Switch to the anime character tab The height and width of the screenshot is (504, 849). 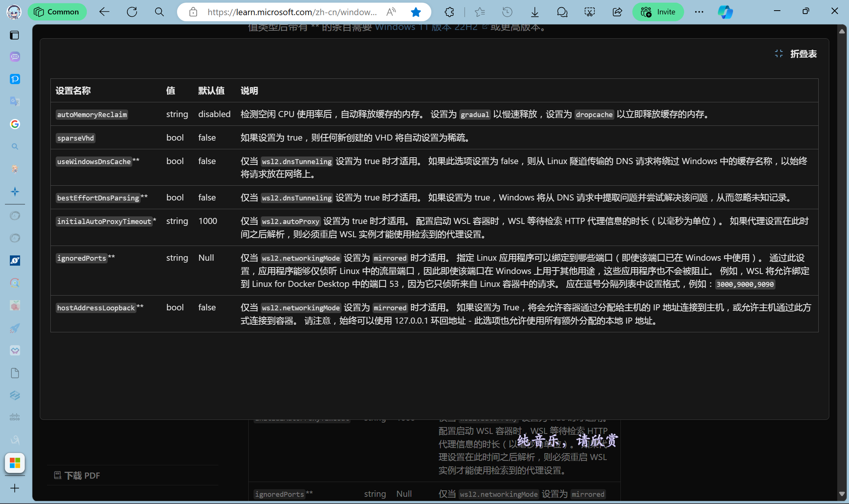click(x=15, y=169)
